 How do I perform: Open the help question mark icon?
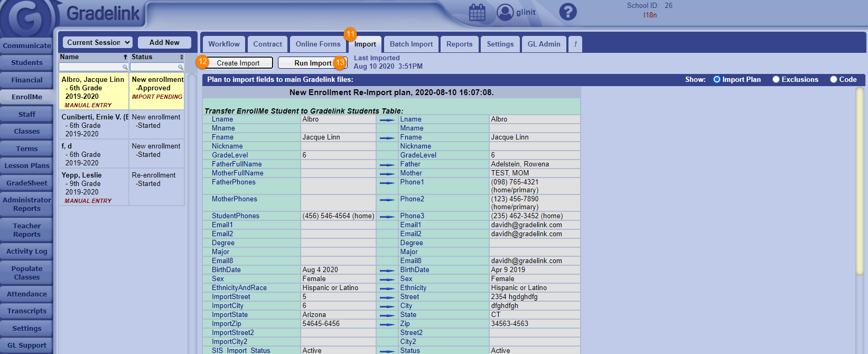(568, 12)
